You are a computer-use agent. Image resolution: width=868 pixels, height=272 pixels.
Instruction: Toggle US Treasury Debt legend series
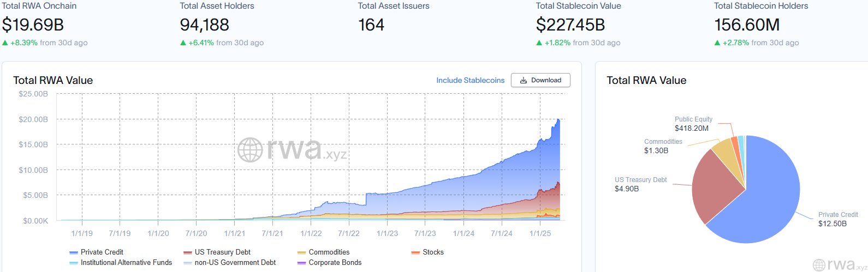tap(217, 252)
